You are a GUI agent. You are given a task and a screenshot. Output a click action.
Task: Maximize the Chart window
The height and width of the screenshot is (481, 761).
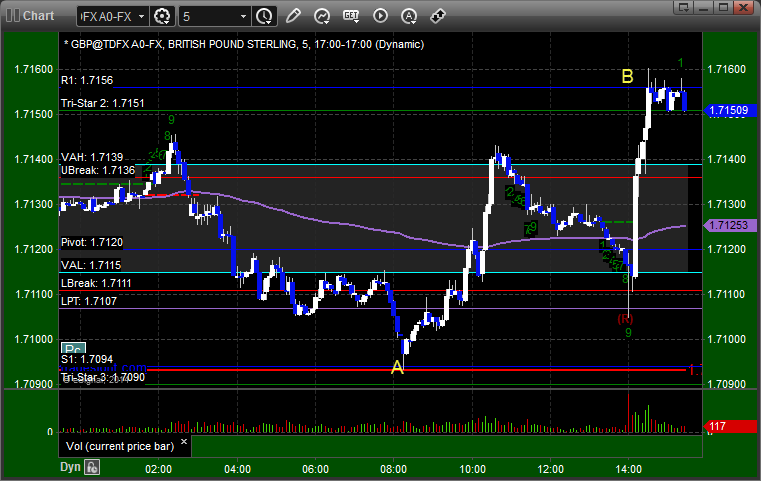[724, 7]
